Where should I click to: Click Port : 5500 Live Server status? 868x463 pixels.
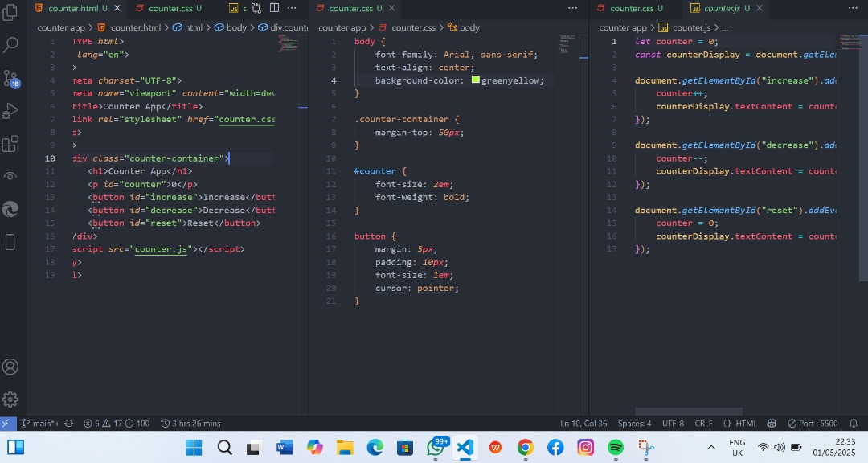point(813,423)
